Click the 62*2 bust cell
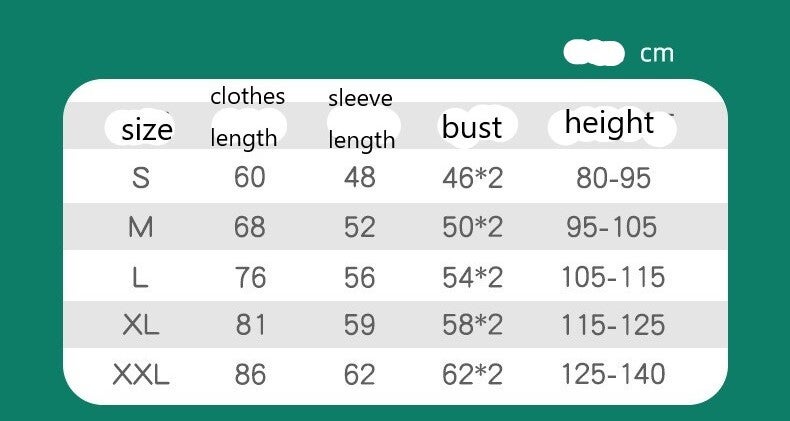 pyautogui.click(x=472, y=375)
